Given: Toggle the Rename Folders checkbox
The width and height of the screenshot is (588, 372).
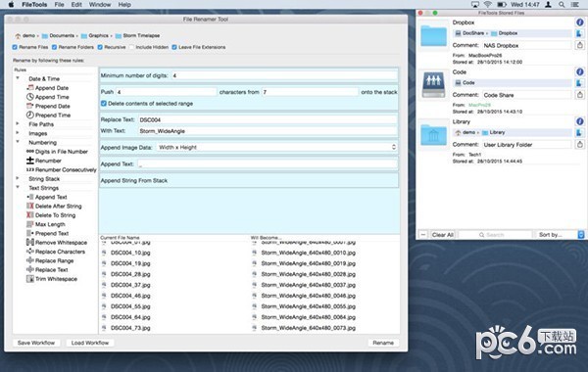Looking at the screenshot, I should (54, 47).
